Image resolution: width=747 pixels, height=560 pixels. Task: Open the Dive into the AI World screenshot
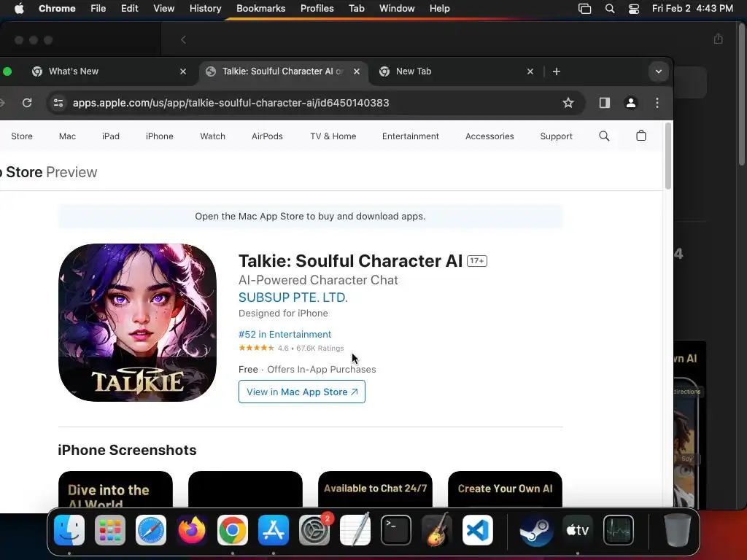(x=115, y=489)
